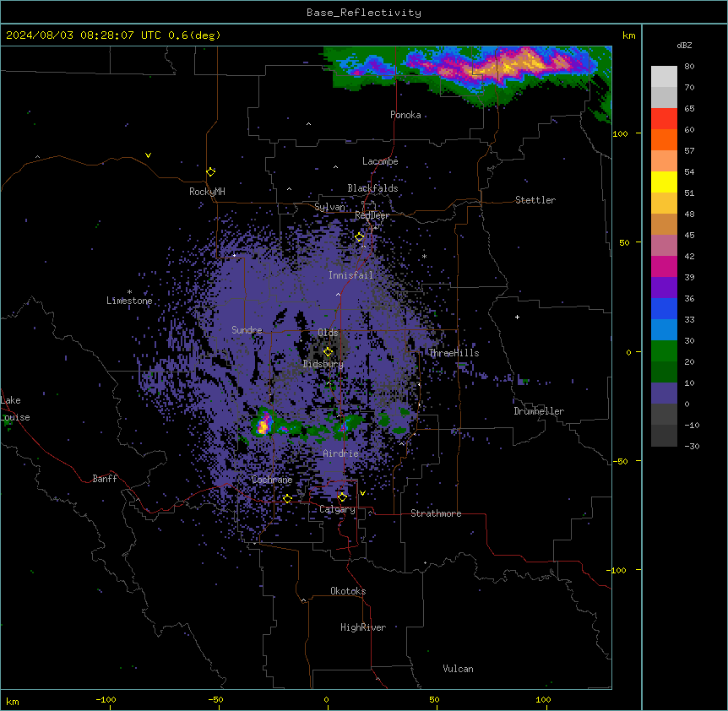Click the yellow v marker east of Calgary diamond
728x711 pixels.
click(362, 493)
